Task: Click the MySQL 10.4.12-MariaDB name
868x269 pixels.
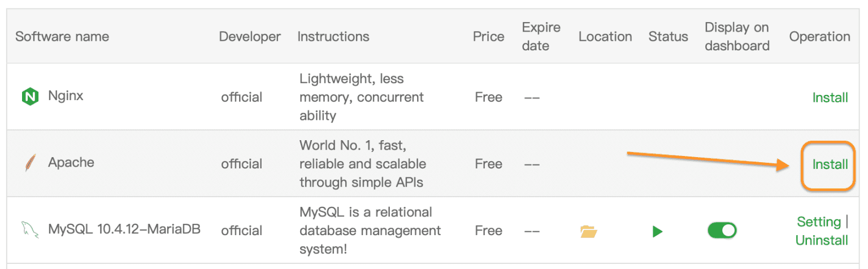Action: point(124,229)
